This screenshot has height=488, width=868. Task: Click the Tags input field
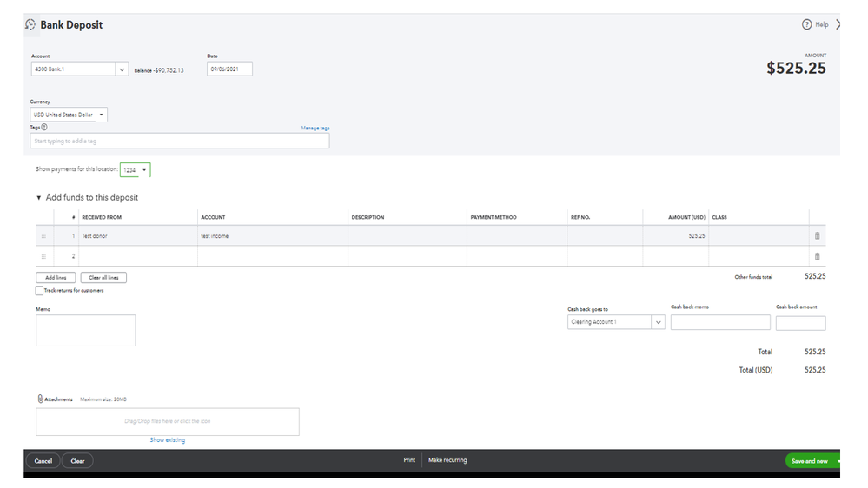point(180,141)
